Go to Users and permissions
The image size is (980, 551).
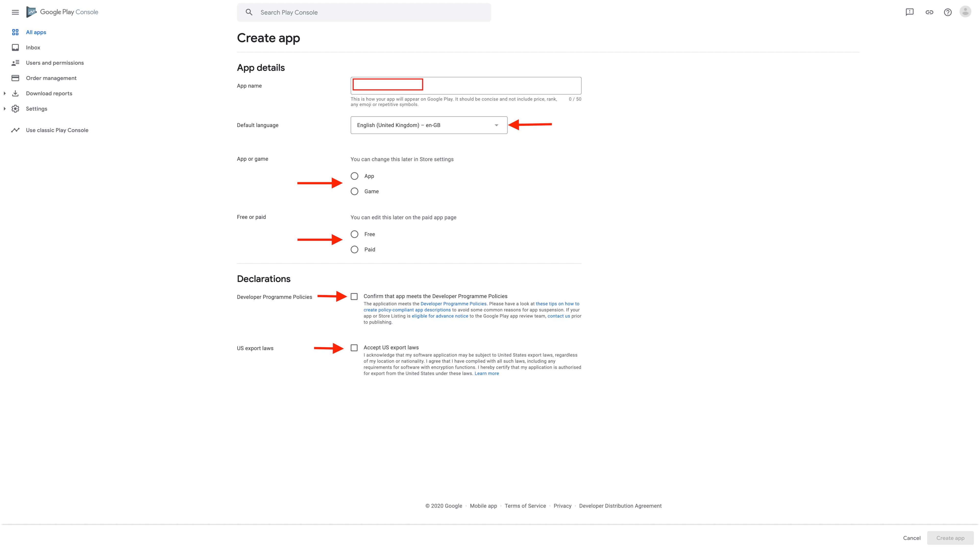[x=54, y=63]
